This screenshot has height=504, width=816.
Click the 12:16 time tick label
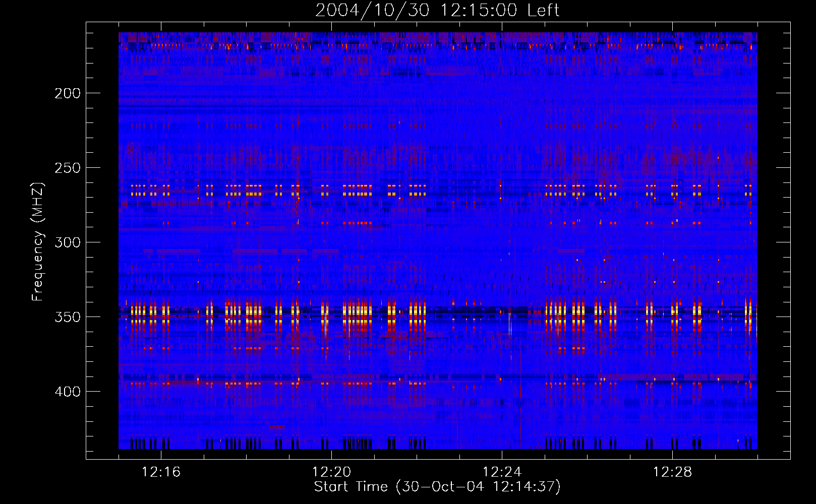161,472
